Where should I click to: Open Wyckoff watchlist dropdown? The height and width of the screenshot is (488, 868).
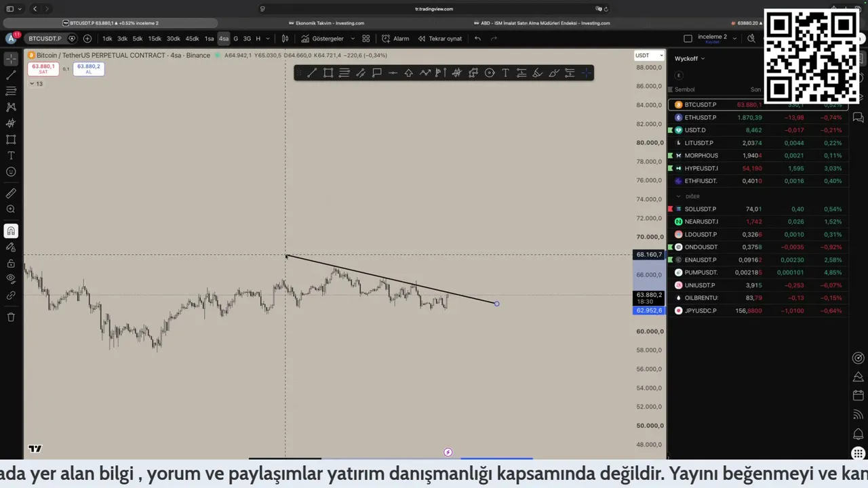(690, 58)
